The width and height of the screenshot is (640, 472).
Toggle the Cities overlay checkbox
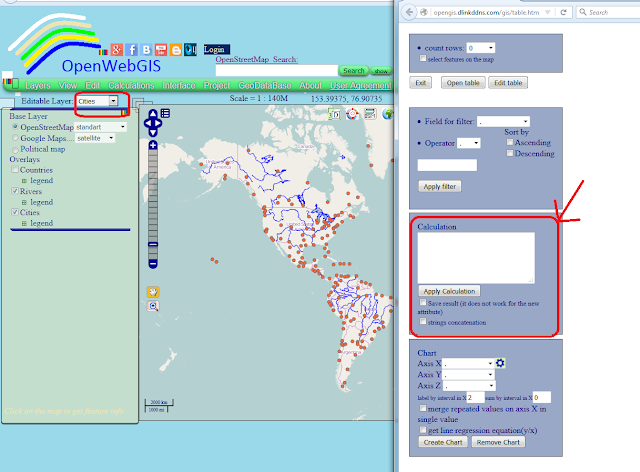point(15,212)
